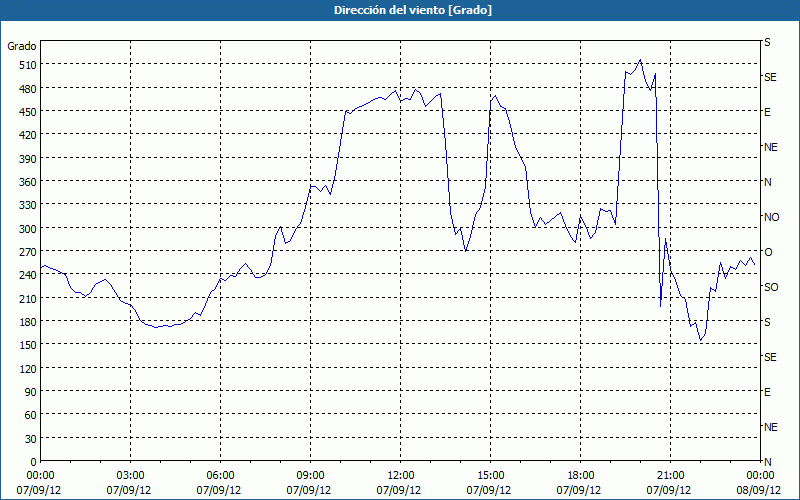This screenshot has height=500, width=800.
Task: Click the 00:00 time label dated 07/09/12
Action: [x=40, y=476]
